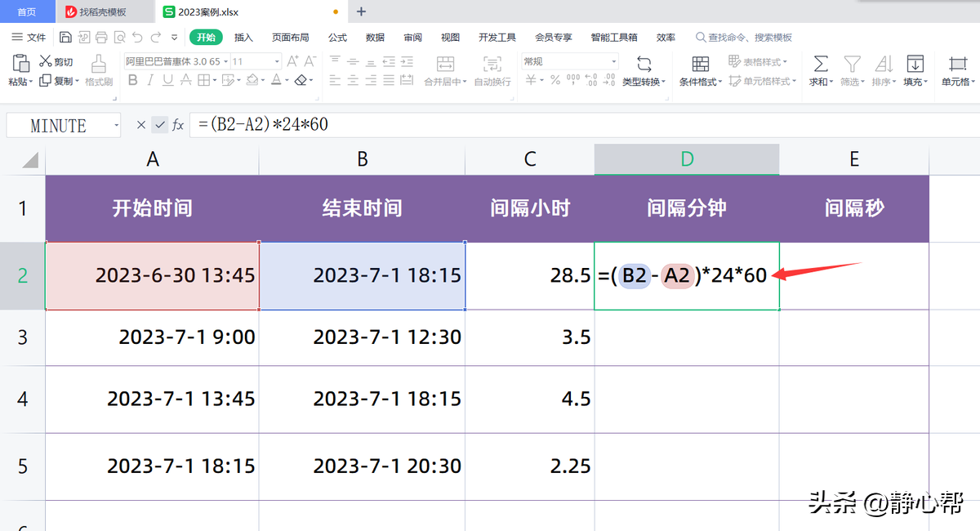Click the Print icon in quick access toolbar
The image size is (980, 531).
101,38
